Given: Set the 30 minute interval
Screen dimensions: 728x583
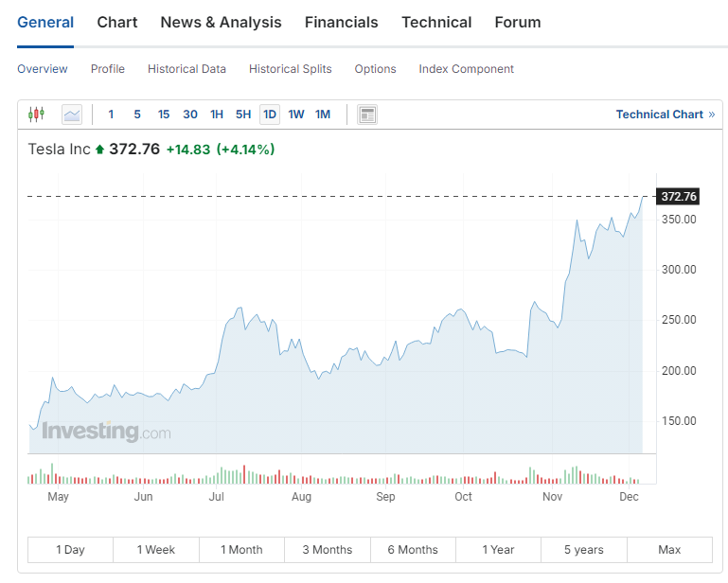Looking at the screenshot, I should coord(190,115).
